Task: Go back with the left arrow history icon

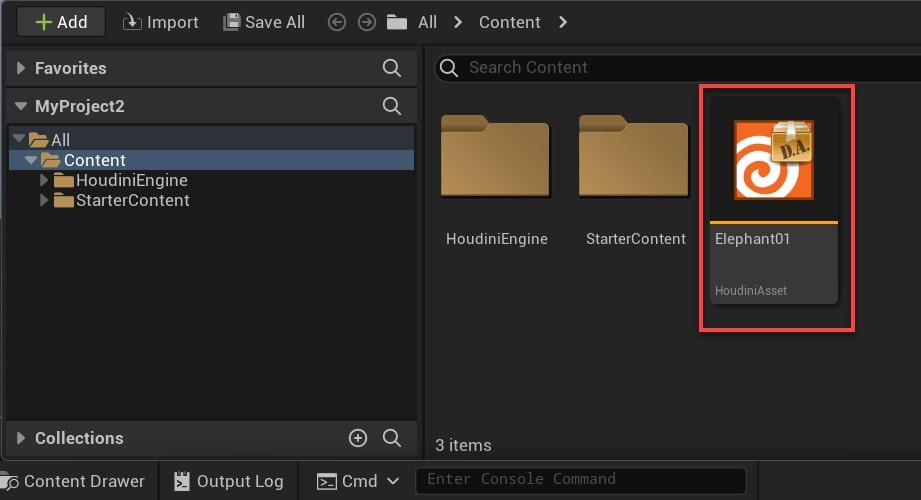Action: click(x=337, y=22)
